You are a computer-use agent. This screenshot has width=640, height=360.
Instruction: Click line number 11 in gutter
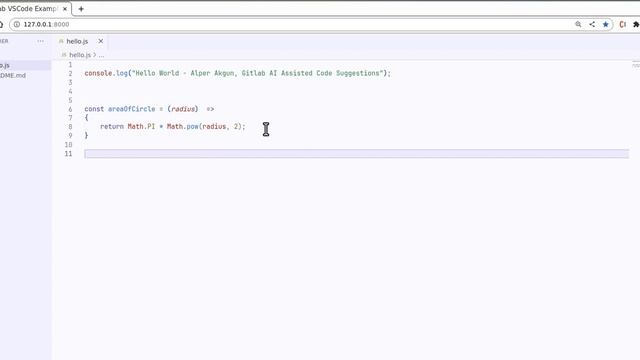pyautogui.click(x=69, y=154)
